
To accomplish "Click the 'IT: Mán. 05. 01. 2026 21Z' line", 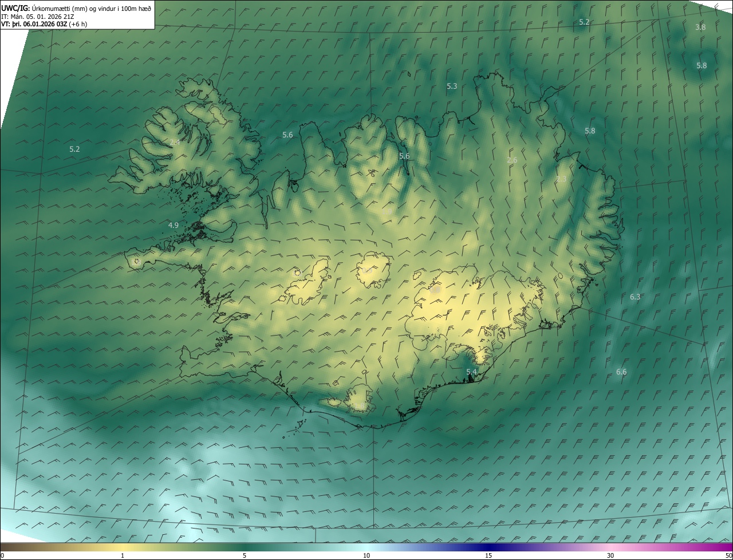I will [x=37, y=16].
